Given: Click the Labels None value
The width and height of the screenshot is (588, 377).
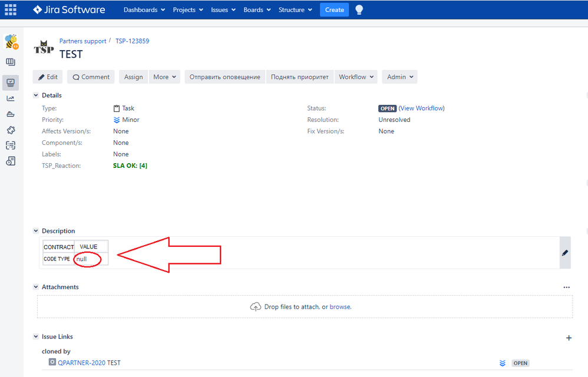Looking at the screenshot, I should 121,154.
